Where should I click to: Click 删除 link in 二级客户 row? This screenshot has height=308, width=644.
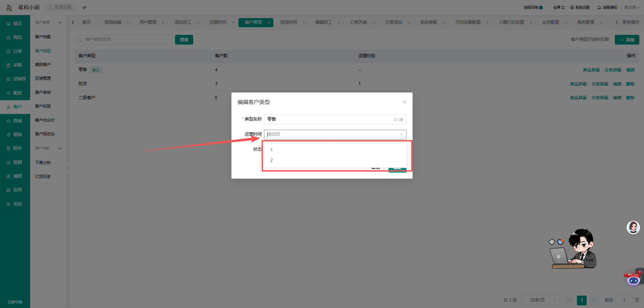(630, 98)
